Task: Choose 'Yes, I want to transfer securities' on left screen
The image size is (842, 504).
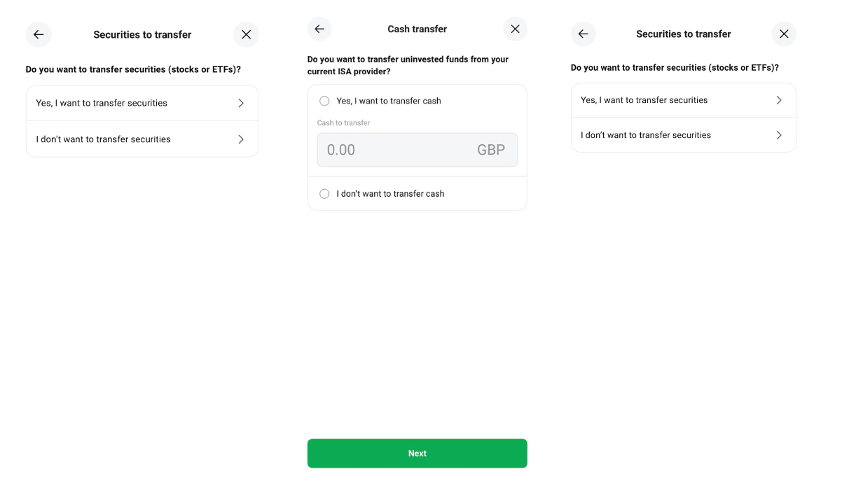Action: 102,103
